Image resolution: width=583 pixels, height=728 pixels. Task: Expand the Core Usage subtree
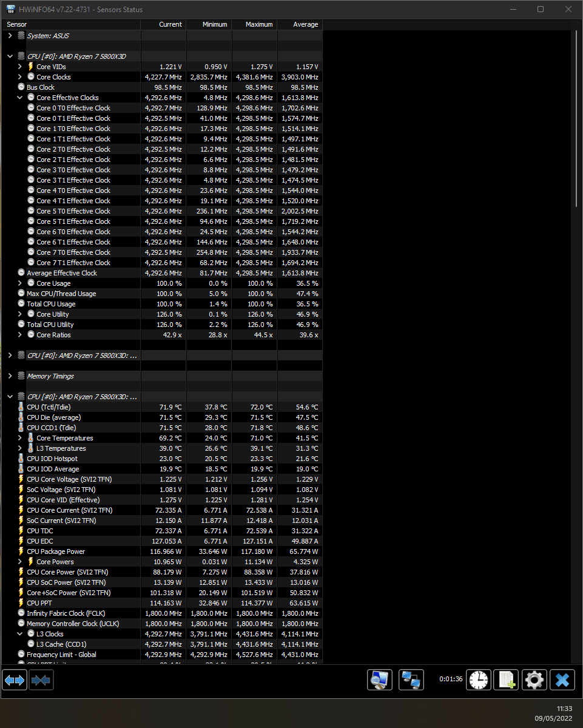point(20,283)
